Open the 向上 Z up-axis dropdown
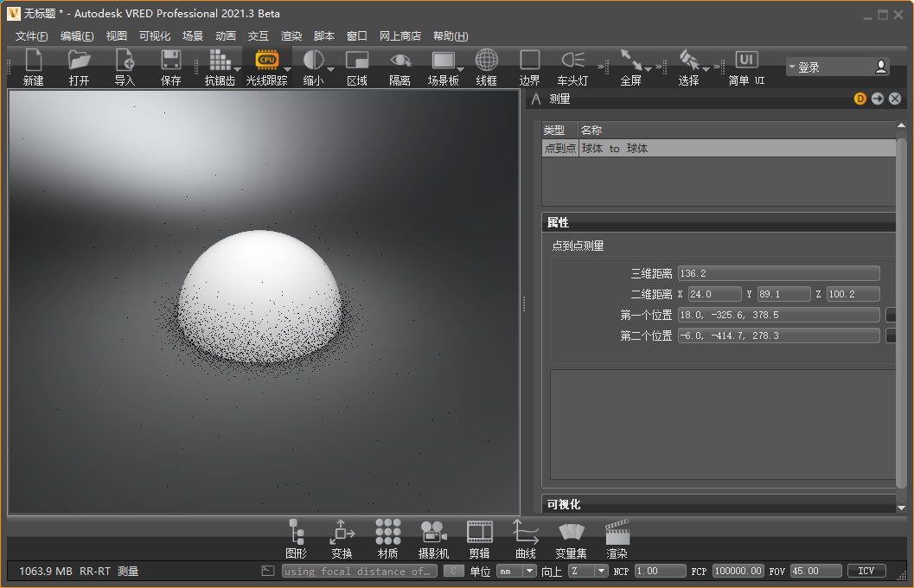Viewport: 914px width, 588px height. click(588, 571)
